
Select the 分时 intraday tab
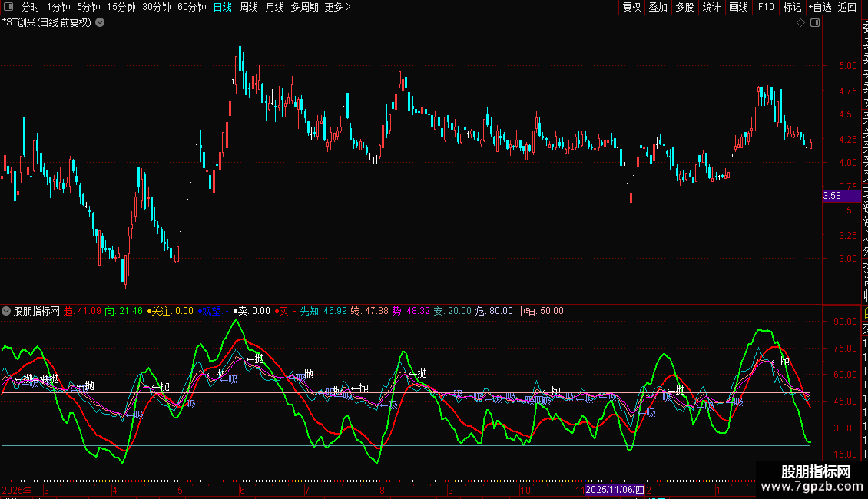[30, 7]
